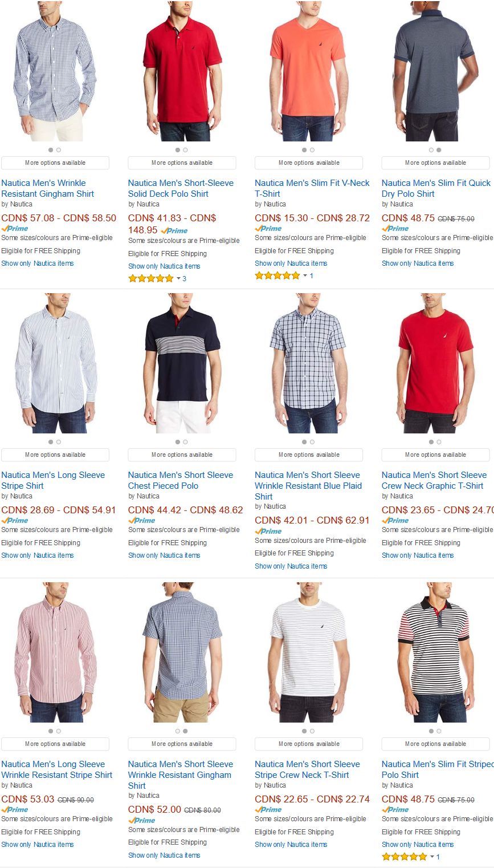Click the 3 reviews count for Solid Deck Polo
The width and height of the screenshot is (494, 868).
[x=184, y=278]
